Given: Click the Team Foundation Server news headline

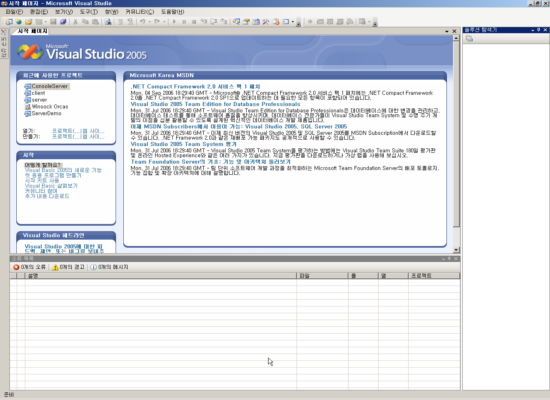Looking at the screenshot, I should click(210, 162).
